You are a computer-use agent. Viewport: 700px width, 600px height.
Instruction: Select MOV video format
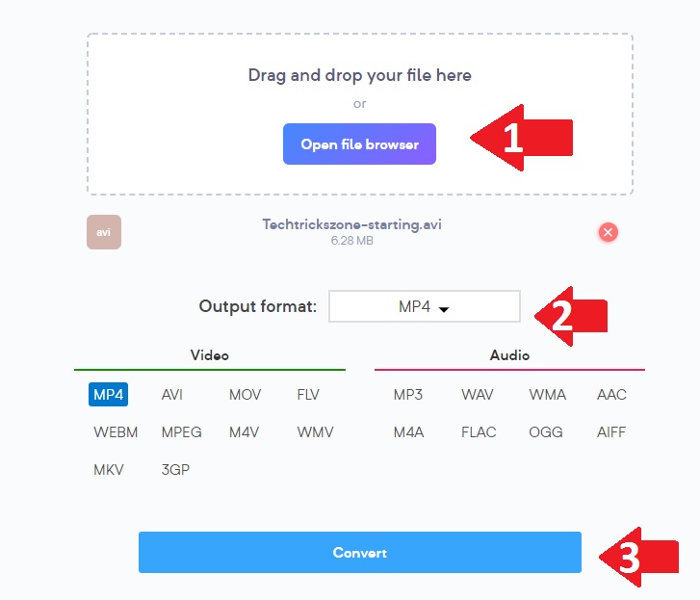pos(246,395)
